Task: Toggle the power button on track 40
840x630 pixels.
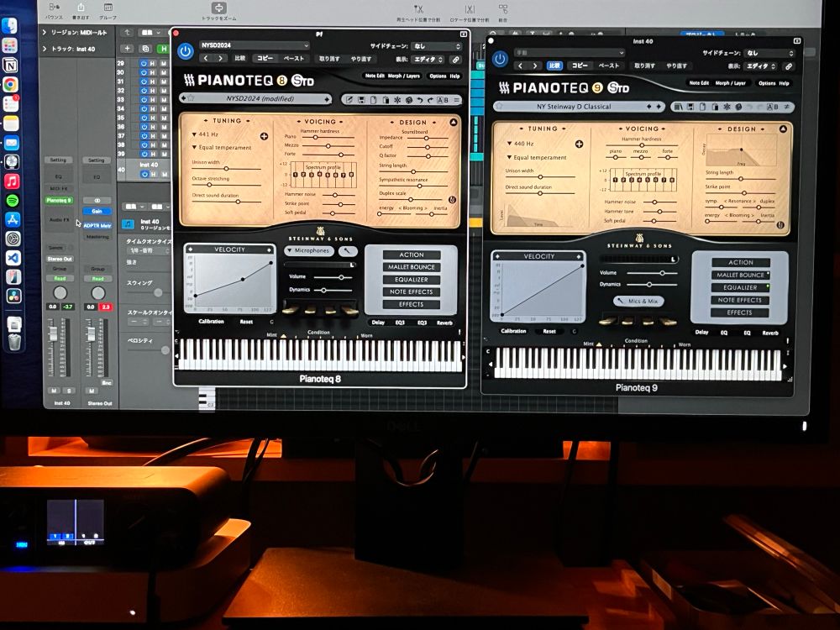Action: click(x=143, y=174)
